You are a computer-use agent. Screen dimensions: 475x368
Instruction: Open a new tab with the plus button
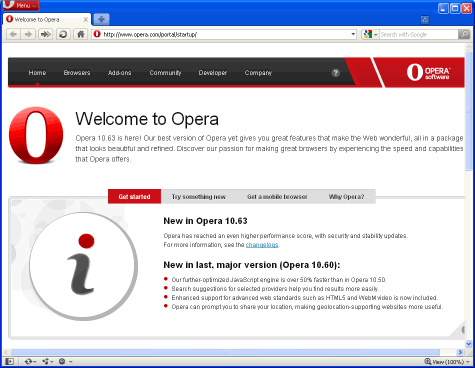[x=101, y=19]
